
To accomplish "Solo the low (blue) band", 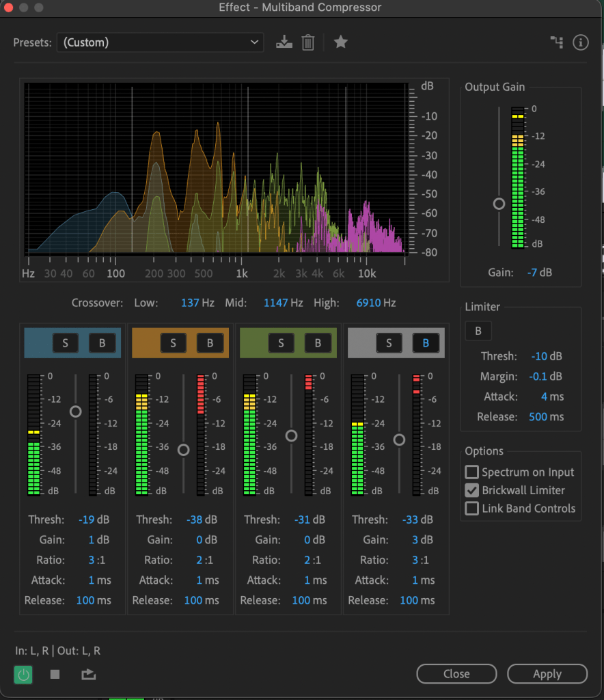I will click(66, 343).
